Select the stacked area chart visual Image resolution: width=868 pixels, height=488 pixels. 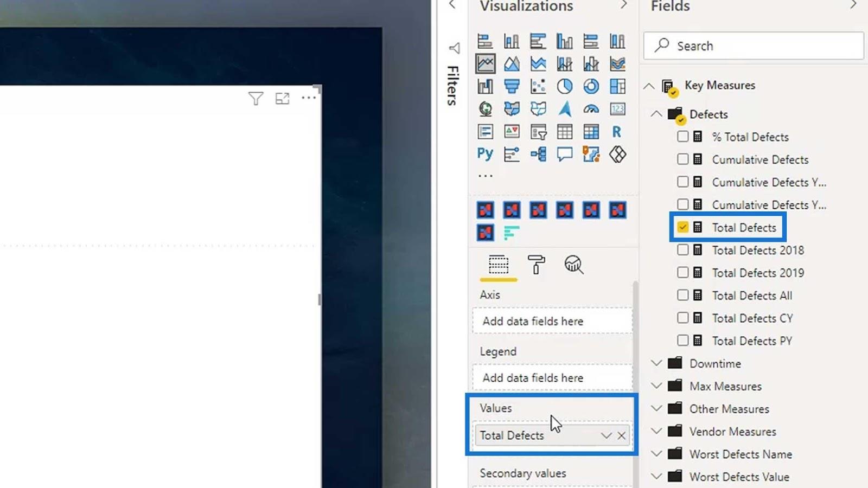click(x=538, y=64)
